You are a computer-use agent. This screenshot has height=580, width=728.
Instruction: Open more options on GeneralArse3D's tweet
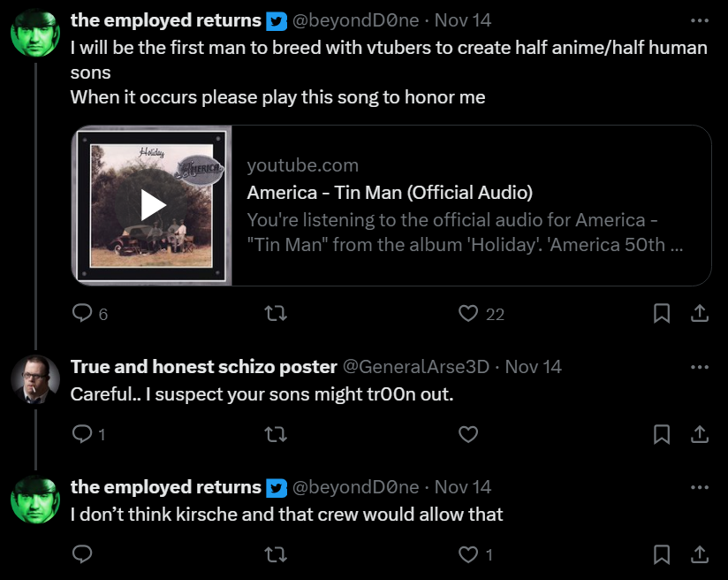(x=699, y=367)
